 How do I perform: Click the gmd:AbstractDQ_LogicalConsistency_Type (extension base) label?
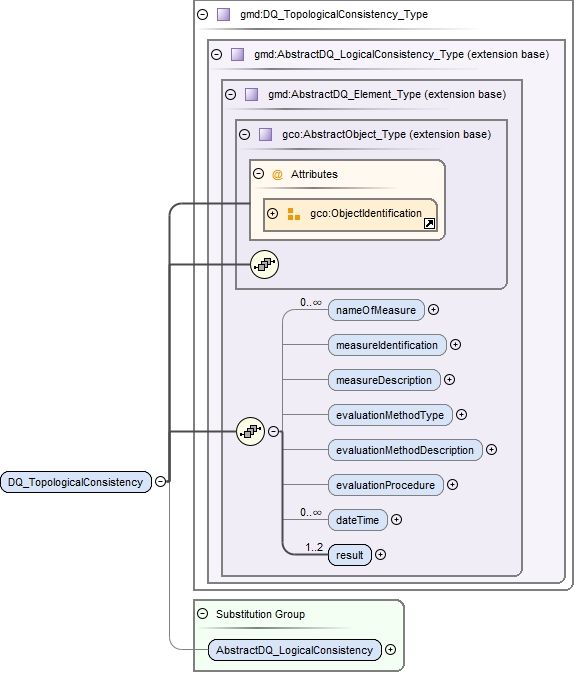402,54
